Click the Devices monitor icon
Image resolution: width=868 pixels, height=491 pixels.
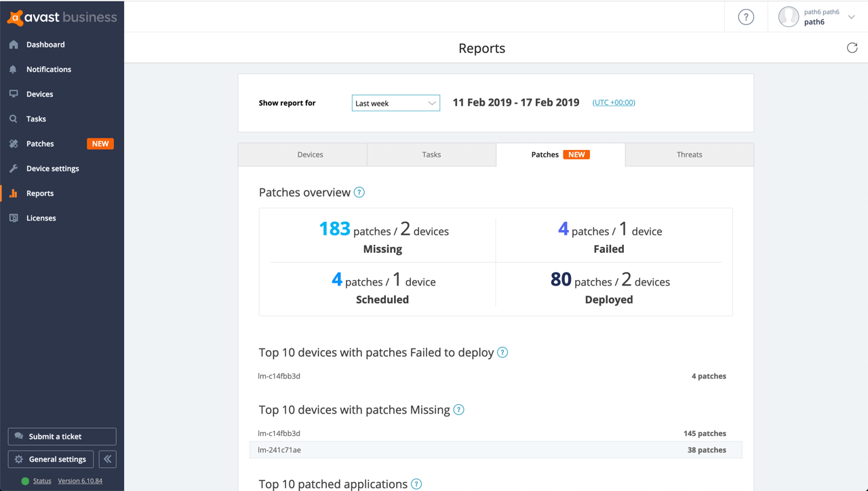(14, 94)
